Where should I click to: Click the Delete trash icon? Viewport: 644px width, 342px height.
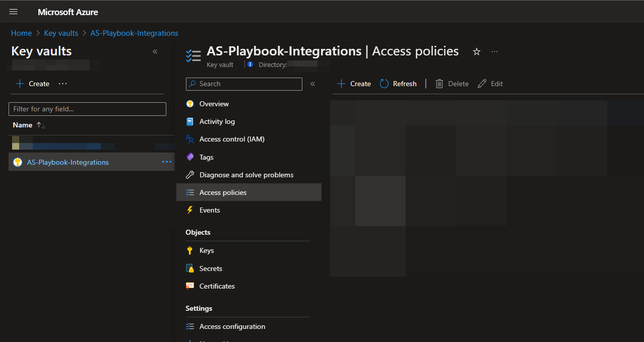(439, 84)
